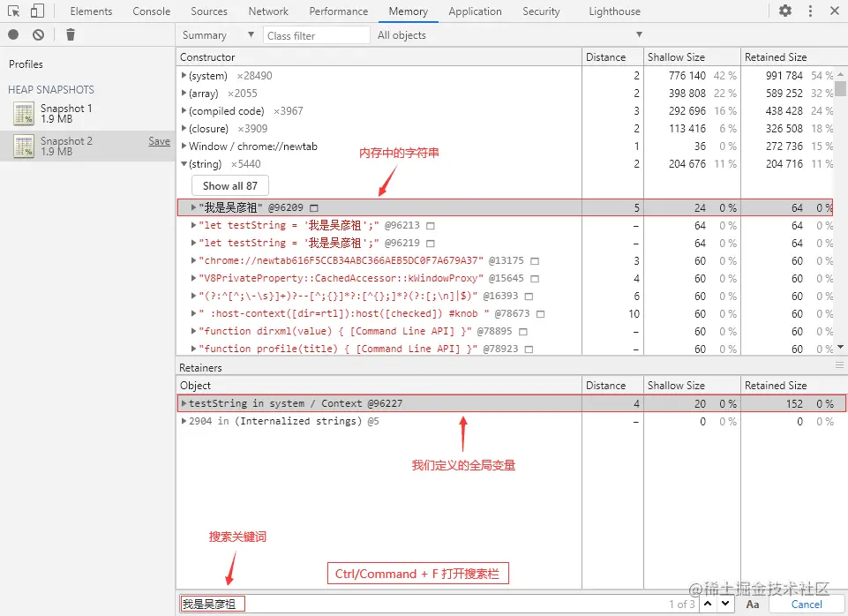Collapse the (string) constructor row
The height and width of the screenshot is (616, 848).
click(x=184, y=164)
